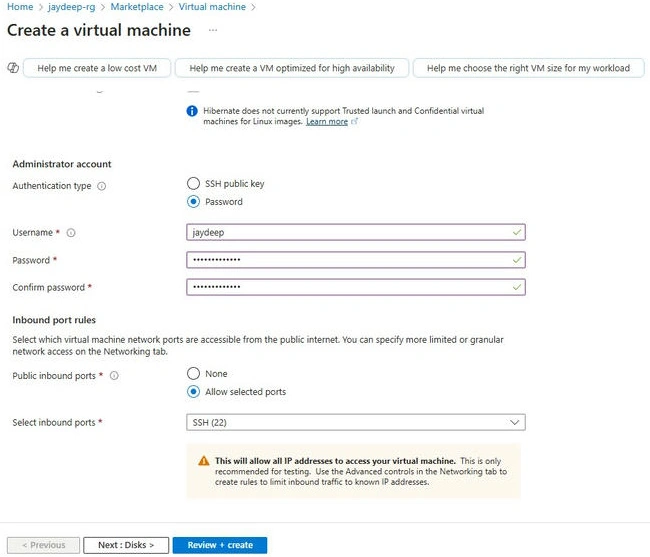Image resolution: width=650 pixels, height=557 pixels.
Task: Focus the Password input field
Action: pyautogui.click(x=356, y=260)
